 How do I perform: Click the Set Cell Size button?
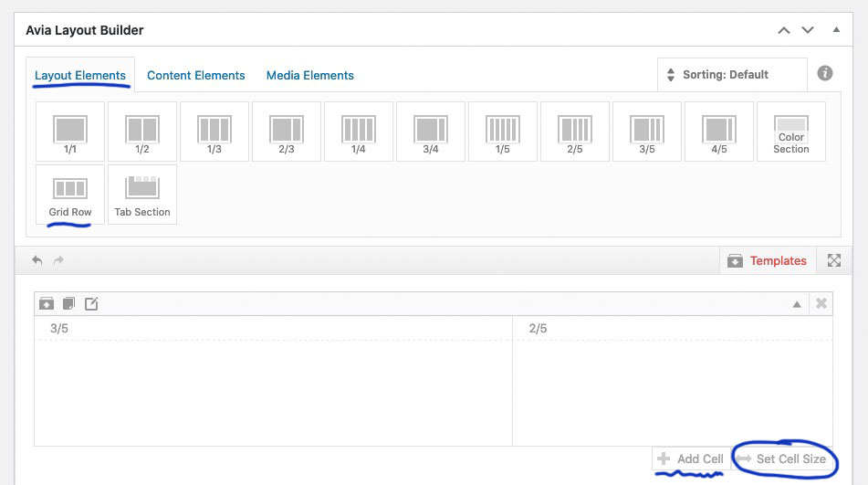(x=781, y=459)
